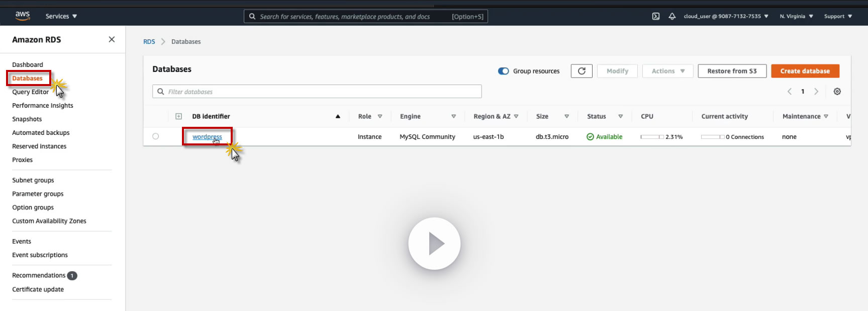Open Proxies in sidebar
Image resolution: width=868 pixels, height=311 pixels.
(x=22, y=160)
